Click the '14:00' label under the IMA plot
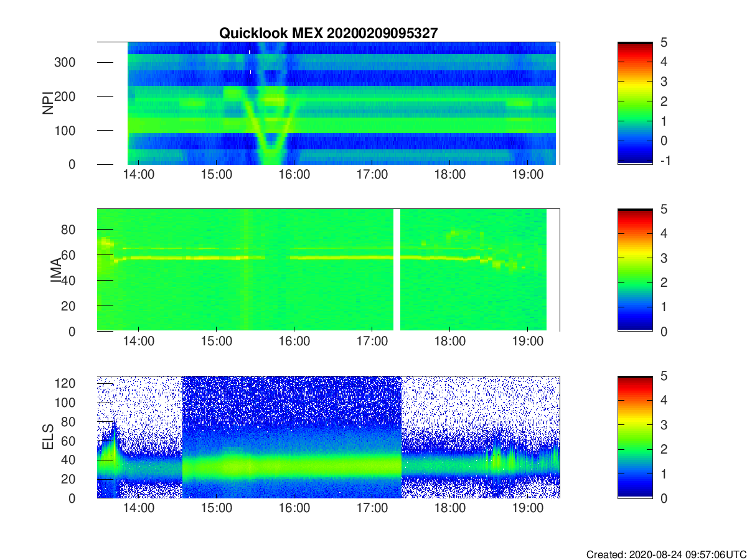Viewport: 747px width, 560px height. pos(138,342)
